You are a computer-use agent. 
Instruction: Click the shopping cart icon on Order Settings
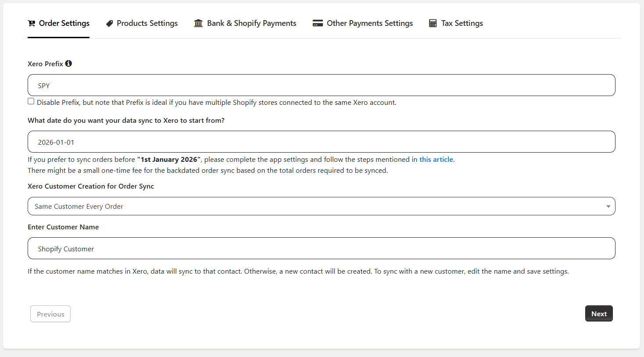click(x=32, y=23)
